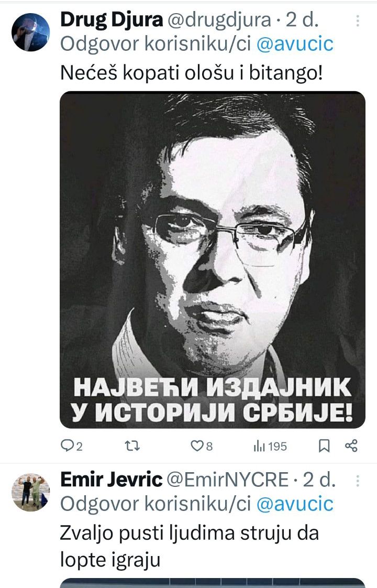Open the @EmirNYCRE handle

click(227, 480)
